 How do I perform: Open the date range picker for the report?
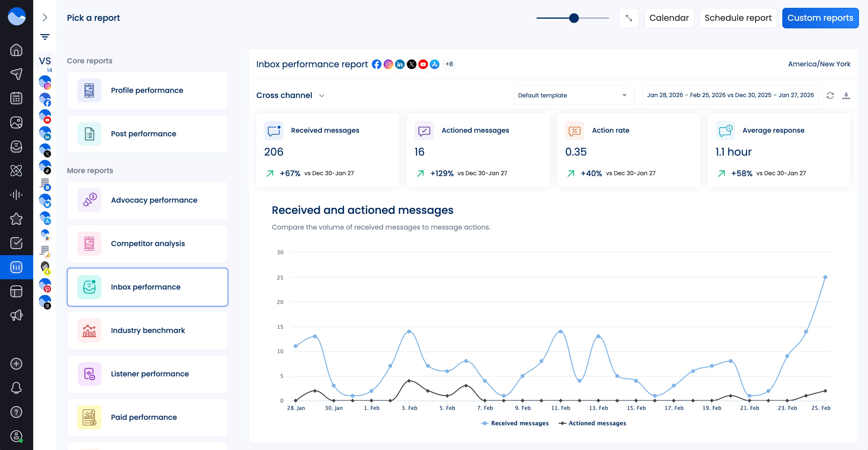[x=730, y=95]
